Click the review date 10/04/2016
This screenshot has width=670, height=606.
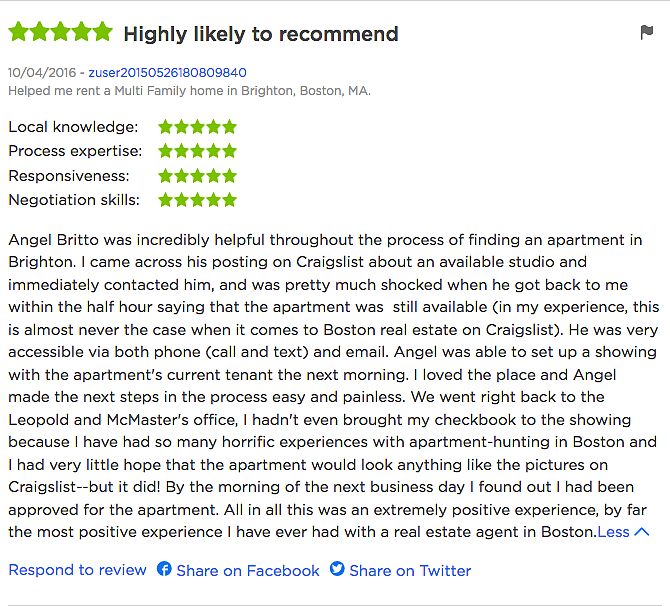(42, 73)
